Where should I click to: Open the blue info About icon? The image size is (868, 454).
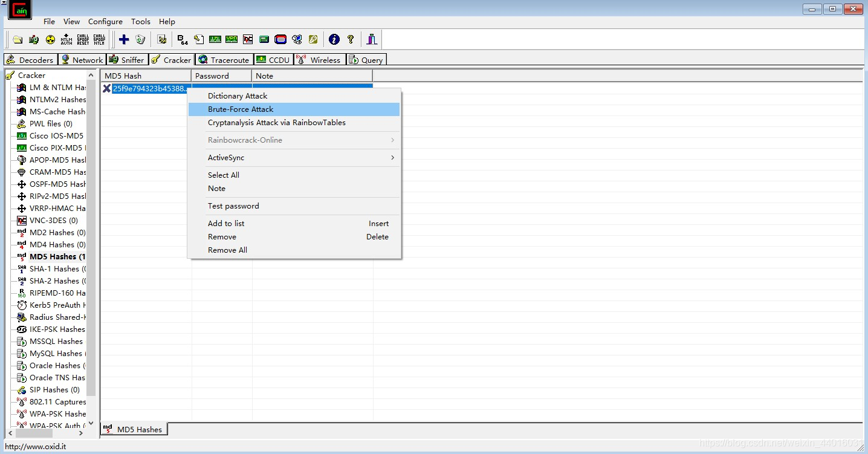(334, 40)
